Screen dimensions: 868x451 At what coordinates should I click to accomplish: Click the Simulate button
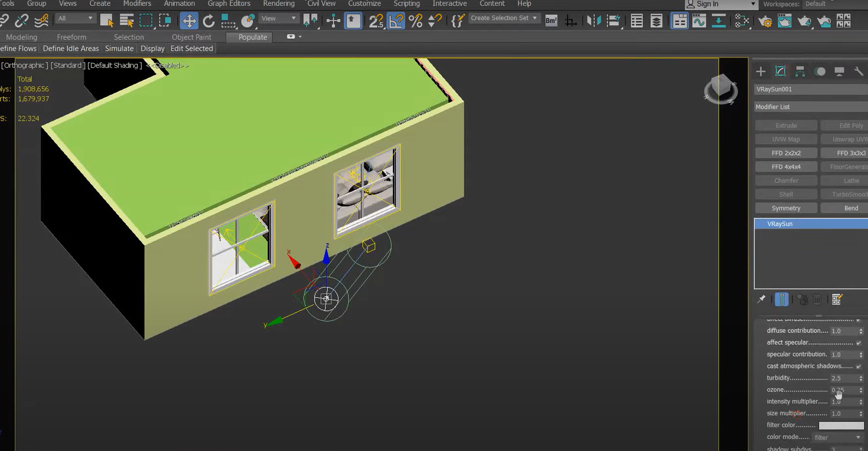(x=119, y=48)
